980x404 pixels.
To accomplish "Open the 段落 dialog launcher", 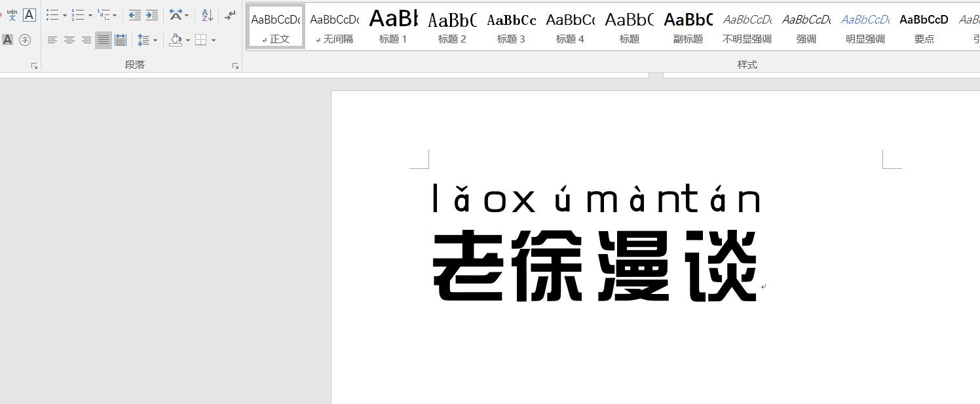I will (235, 65).
